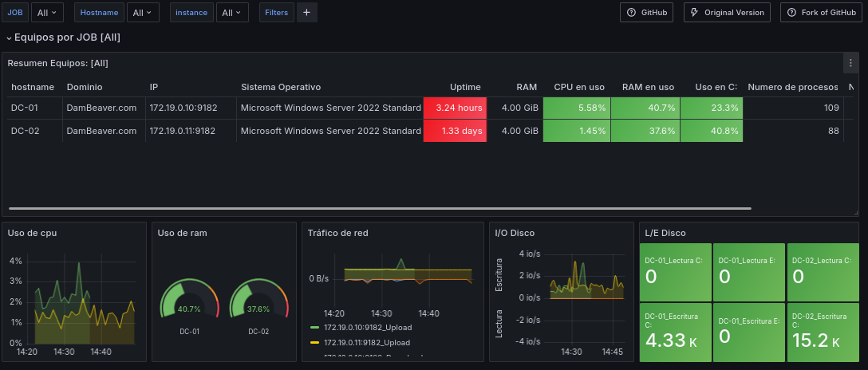The height and width of the screenshot is (370, 868).
Task: Click the 3.24 hours uptime cell
Action: tap(455, 108)
